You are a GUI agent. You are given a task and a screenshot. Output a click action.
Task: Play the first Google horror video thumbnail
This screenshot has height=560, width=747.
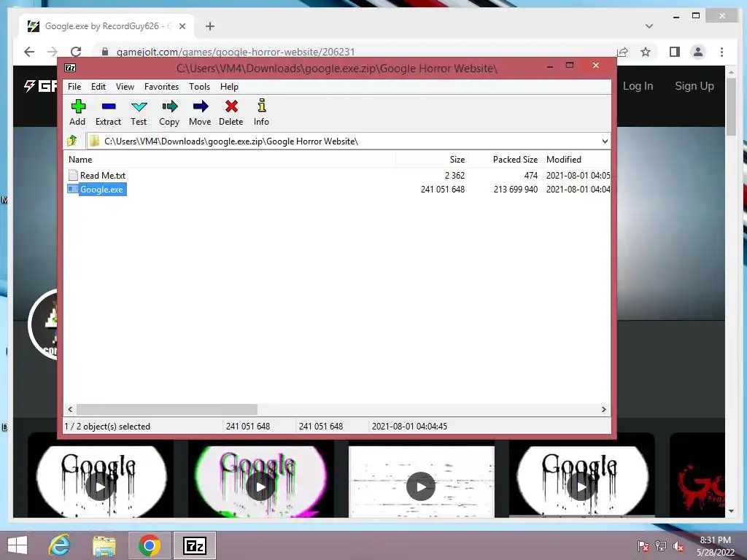click(100, 486)
